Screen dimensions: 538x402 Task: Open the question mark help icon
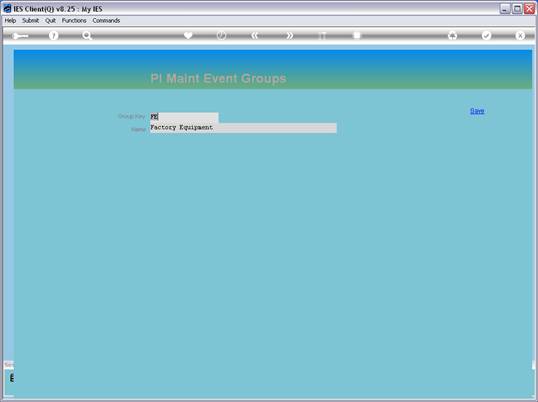pyautogui.click(x=54, y=35)
